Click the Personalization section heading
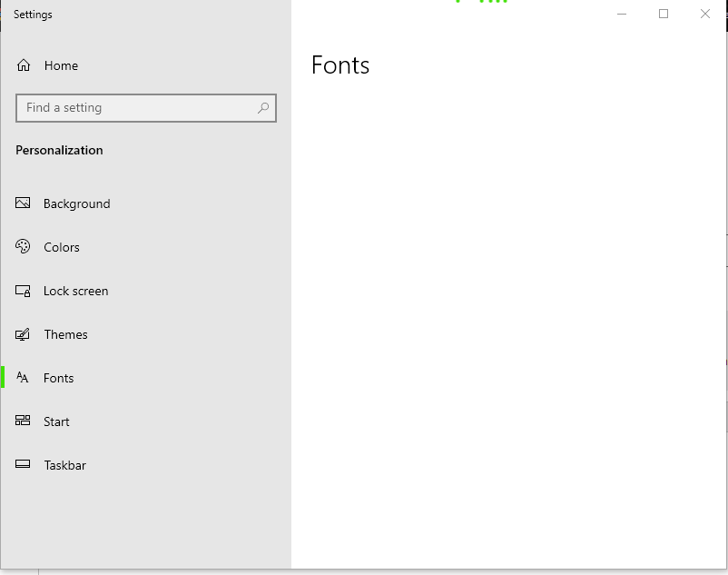This screenshot has height=575, width=728. point(59,150)
